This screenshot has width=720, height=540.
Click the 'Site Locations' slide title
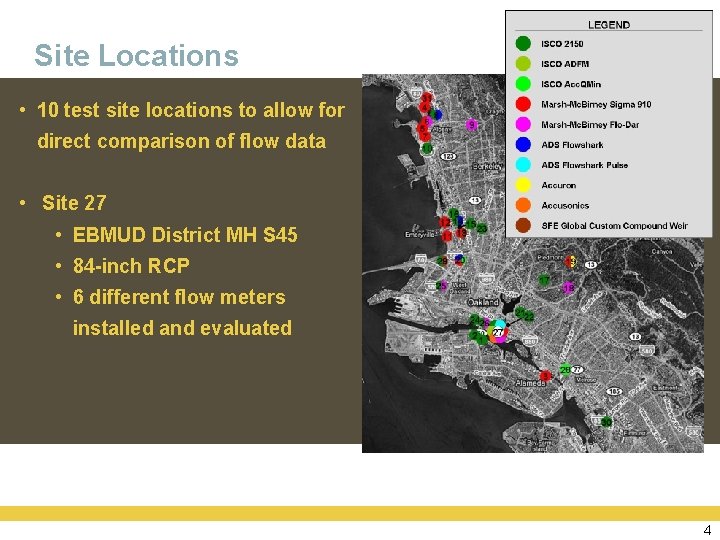[136, 55]
